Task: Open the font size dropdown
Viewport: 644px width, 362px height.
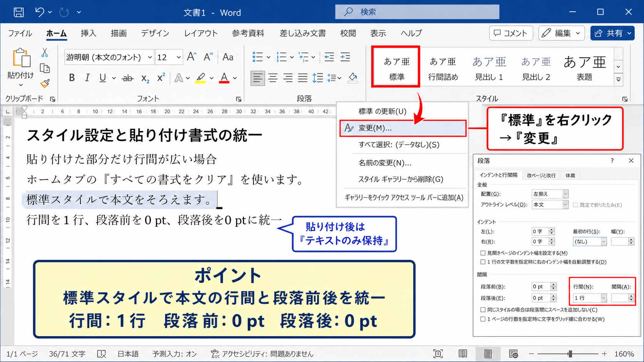Action: [x=178, y=57]
